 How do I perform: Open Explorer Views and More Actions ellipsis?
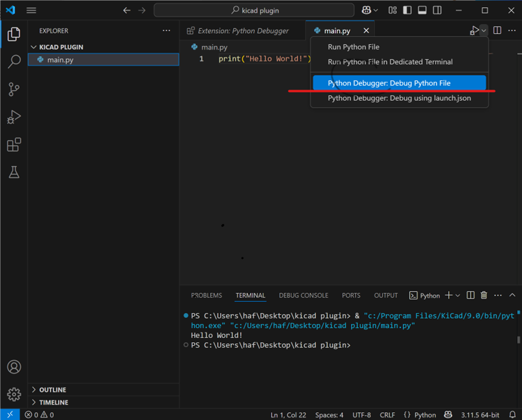coord(167,31)
